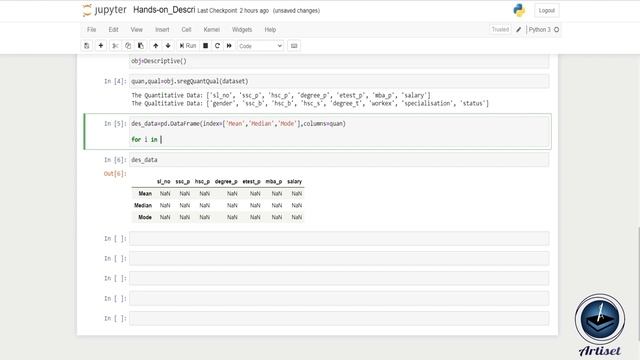
Task: Open the Edit menu
Action: 113,30
